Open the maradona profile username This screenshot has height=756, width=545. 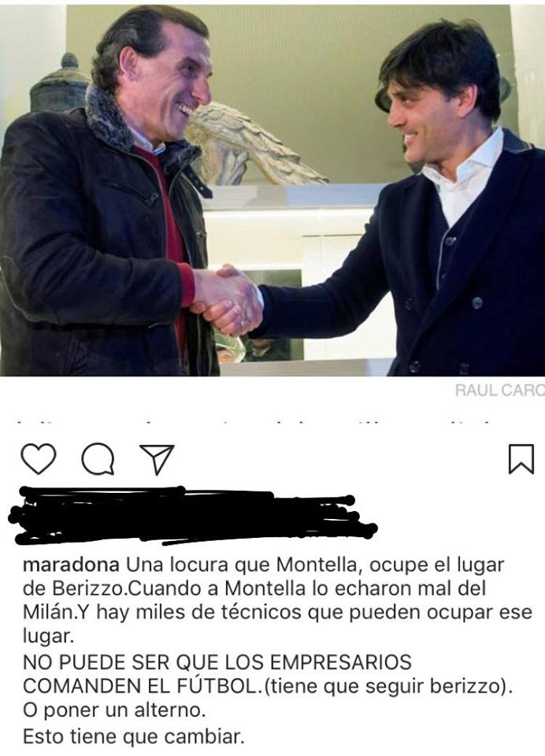tap(72, 564)
